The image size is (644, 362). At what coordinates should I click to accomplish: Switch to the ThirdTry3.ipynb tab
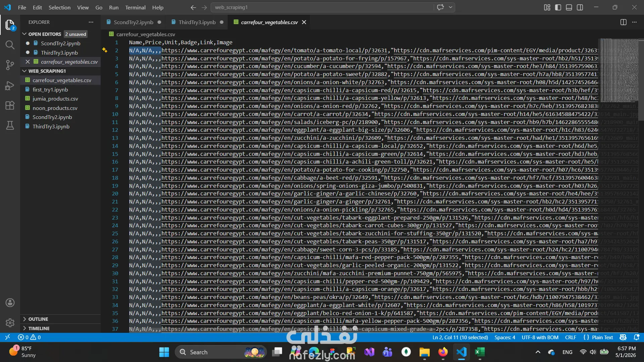coord(197,22)
